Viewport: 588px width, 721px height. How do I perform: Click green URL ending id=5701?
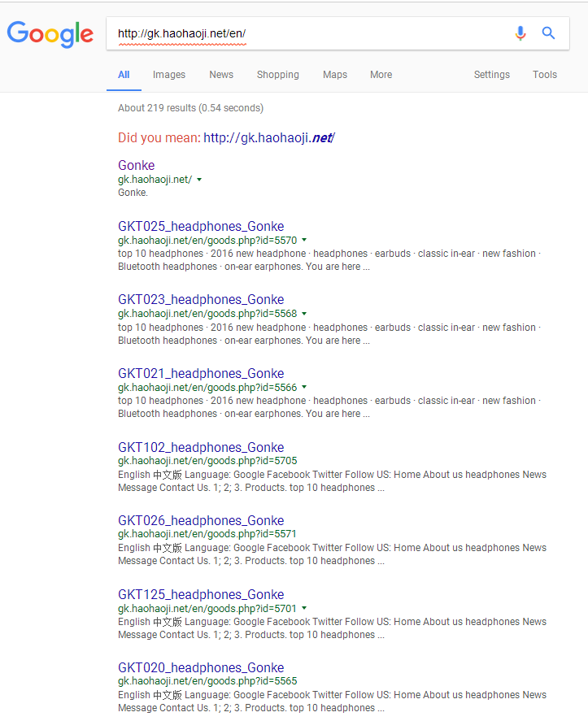(x=207, y=608)
